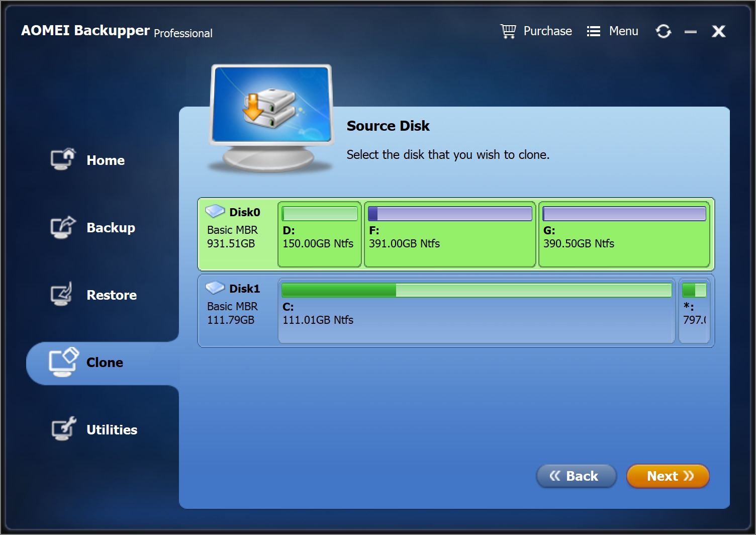Click the Disk0 name label
This screenshot has height=535, width=756.
245,212
